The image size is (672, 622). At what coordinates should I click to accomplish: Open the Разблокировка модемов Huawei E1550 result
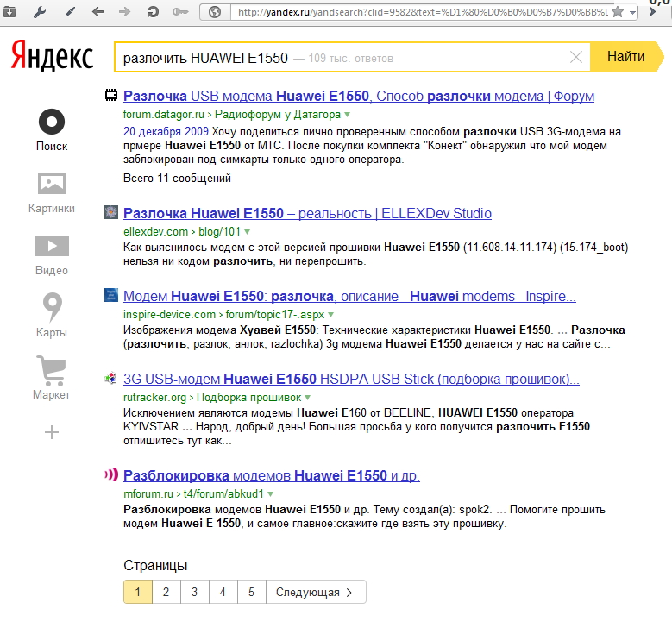tap(272, 475)
